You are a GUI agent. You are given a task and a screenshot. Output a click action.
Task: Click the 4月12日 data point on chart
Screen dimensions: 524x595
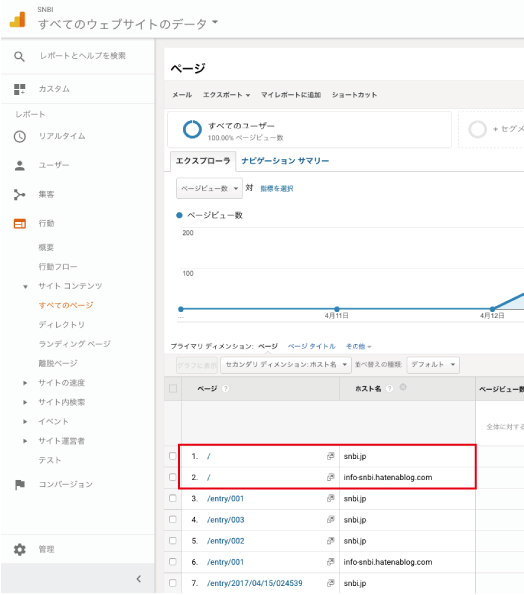493,309
